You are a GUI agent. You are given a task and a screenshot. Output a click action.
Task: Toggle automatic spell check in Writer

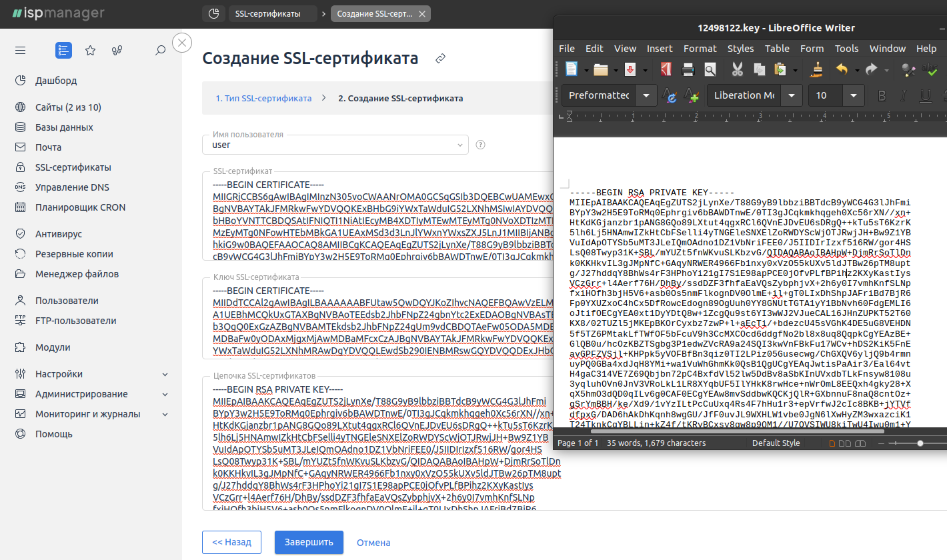930,69
